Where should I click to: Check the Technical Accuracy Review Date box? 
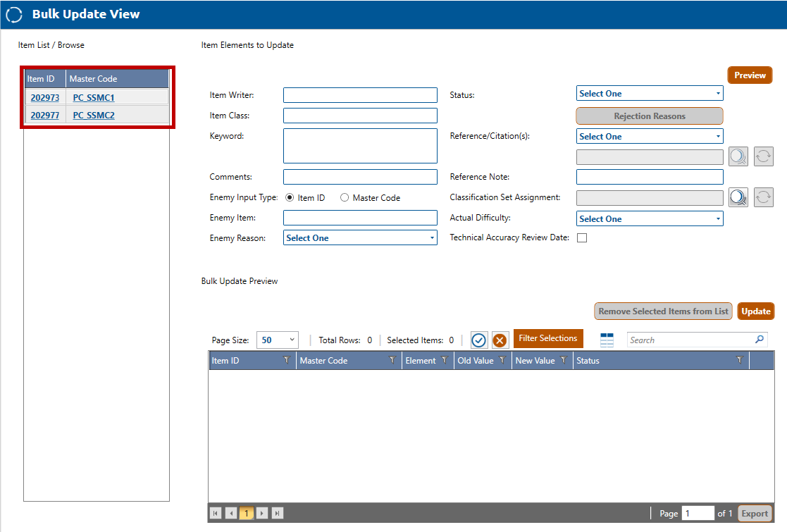[582, 238]
